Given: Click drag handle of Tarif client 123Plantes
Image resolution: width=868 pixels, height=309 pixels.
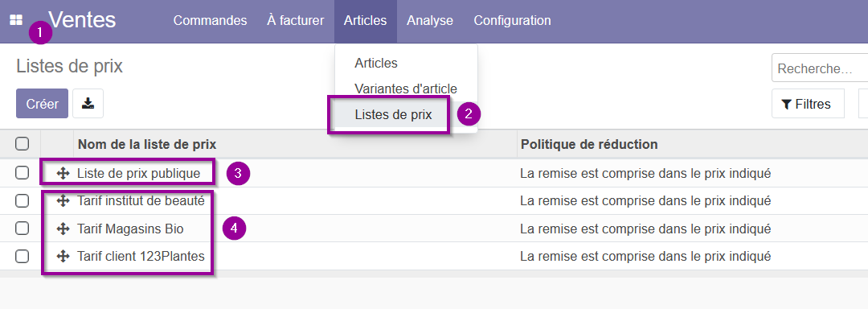Looking at the screenshot, I should click(x=63, y=256).
